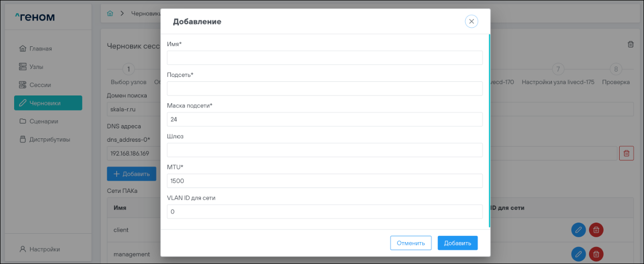This screenshot has width=644, height=264.
Task: Confirm with the dialog's Добавить button
Action: pyautogui.click(x=457, y=243)
